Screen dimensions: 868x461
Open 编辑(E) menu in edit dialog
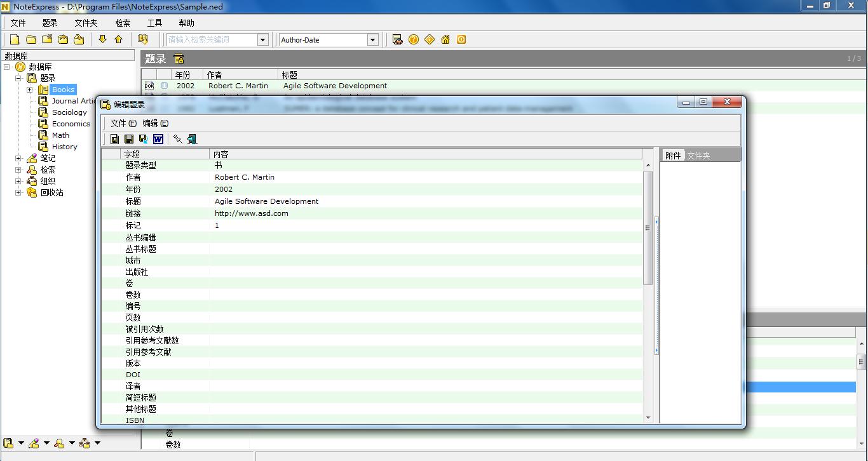[155, 123]
